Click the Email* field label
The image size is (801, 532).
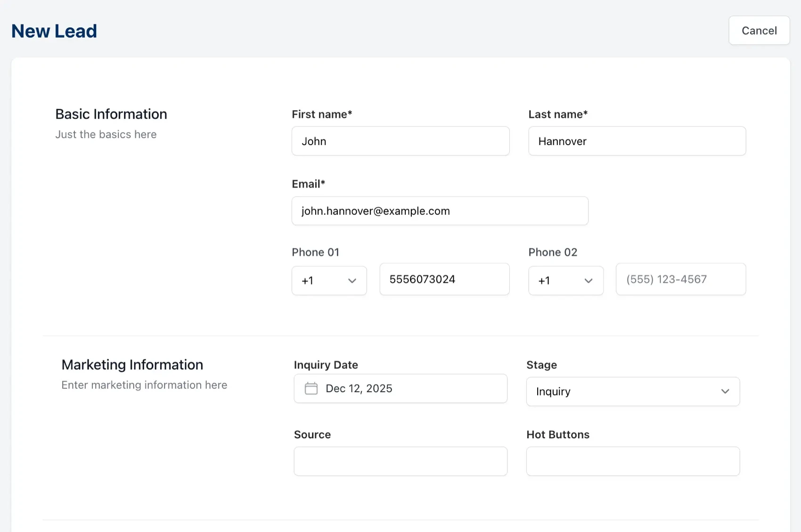pyautogui.click(x=309, y=183)
